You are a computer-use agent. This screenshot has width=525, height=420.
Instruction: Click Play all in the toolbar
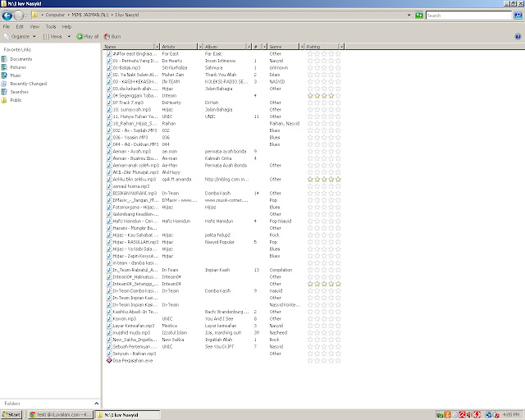point(88,37)
